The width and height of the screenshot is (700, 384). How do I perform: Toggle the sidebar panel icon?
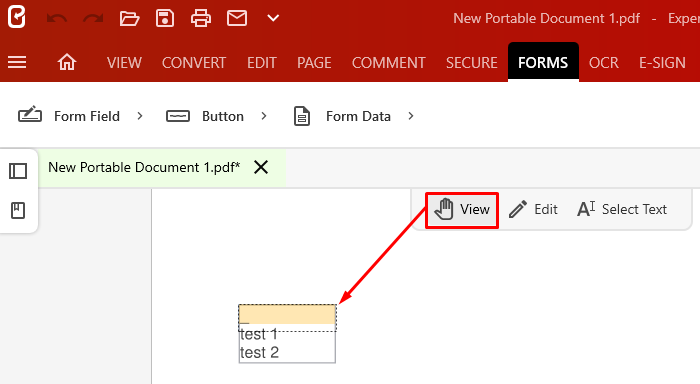tap(18, 171)
